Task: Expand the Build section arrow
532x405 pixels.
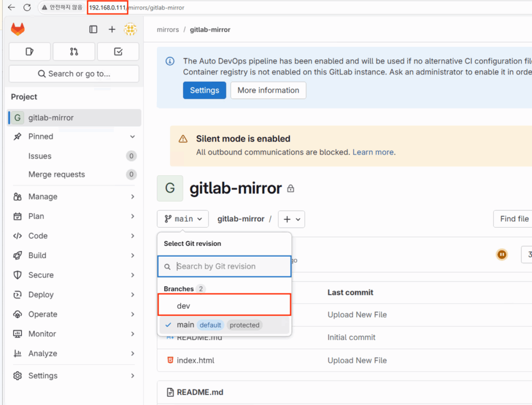Action: tap(132, 255)
